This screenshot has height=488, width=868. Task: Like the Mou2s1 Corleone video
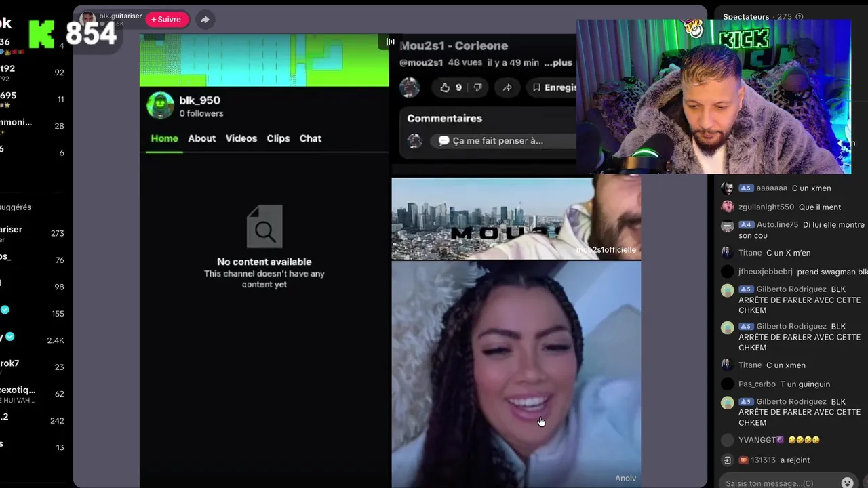(x=451, y=87)
